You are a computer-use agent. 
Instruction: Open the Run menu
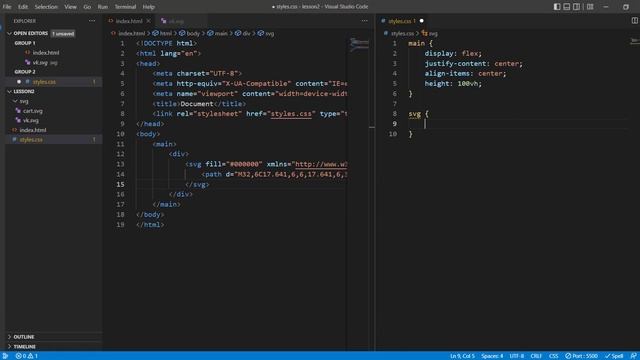(x=103, y=7)
